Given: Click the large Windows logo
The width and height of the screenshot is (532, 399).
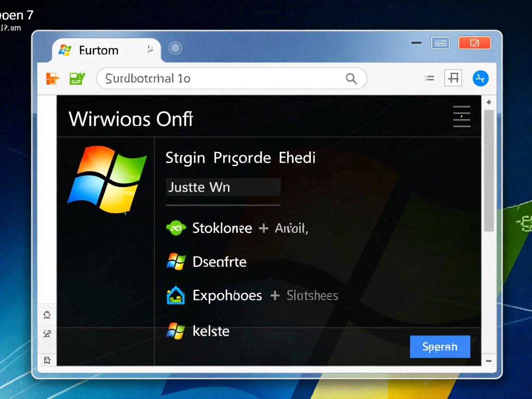Looking at the screenshot, I should [x=107, y=179].
